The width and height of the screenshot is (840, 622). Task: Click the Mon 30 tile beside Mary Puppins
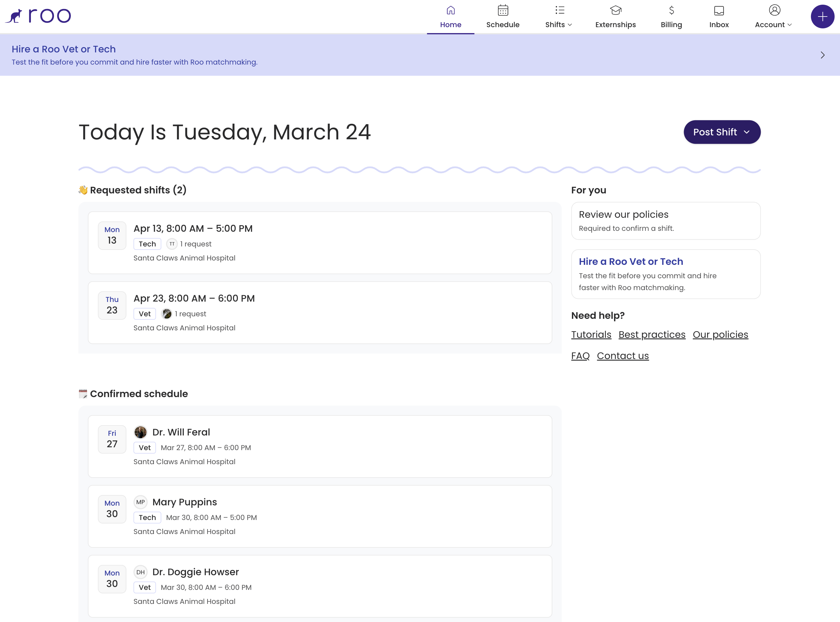coord(112,509)
